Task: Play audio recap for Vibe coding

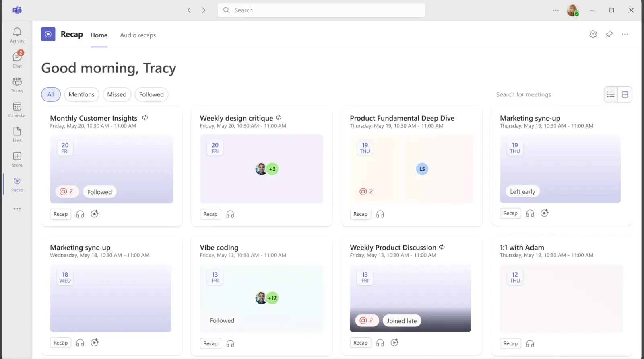Action: click(x=230, y=344)
